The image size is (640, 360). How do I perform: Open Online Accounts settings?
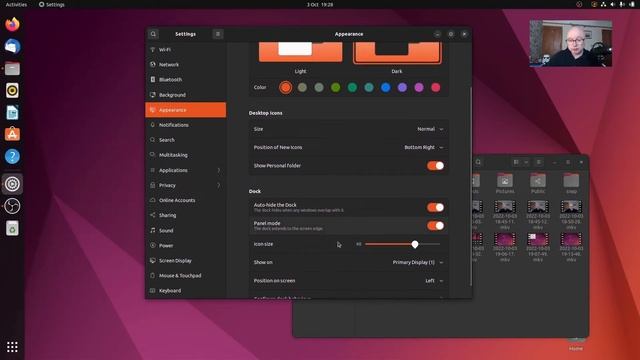(186, 200)
